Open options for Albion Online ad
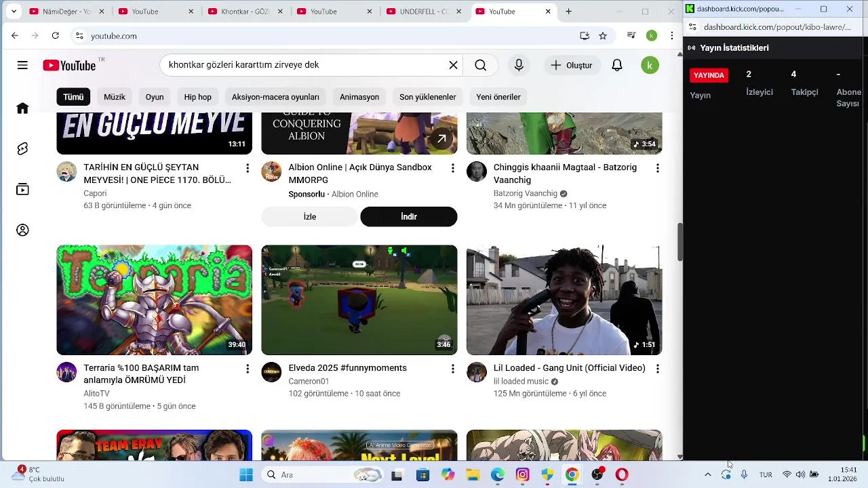The image size is (868, 488). coord(453,168)
